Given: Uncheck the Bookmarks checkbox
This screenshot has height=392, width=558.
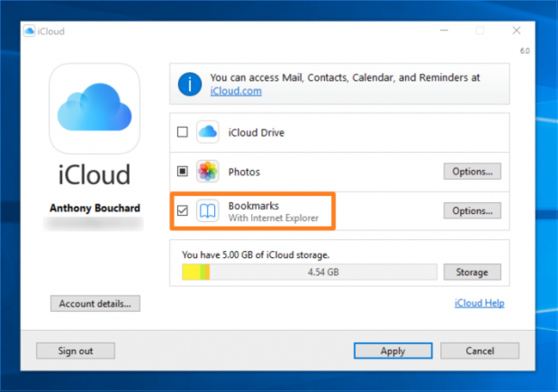Looking at the screenshot, I should point(183,211).
